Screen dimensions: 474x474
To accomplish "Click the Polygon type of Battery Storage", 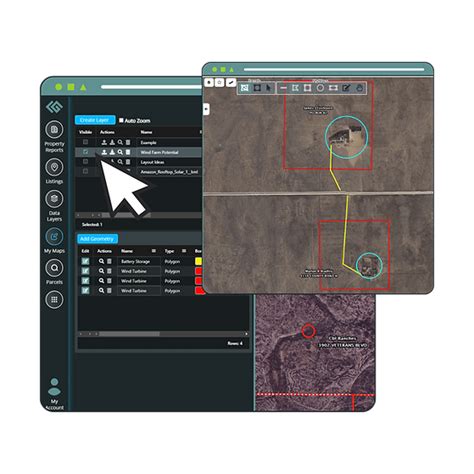I will pyautogui.click(x=172, y=262).
